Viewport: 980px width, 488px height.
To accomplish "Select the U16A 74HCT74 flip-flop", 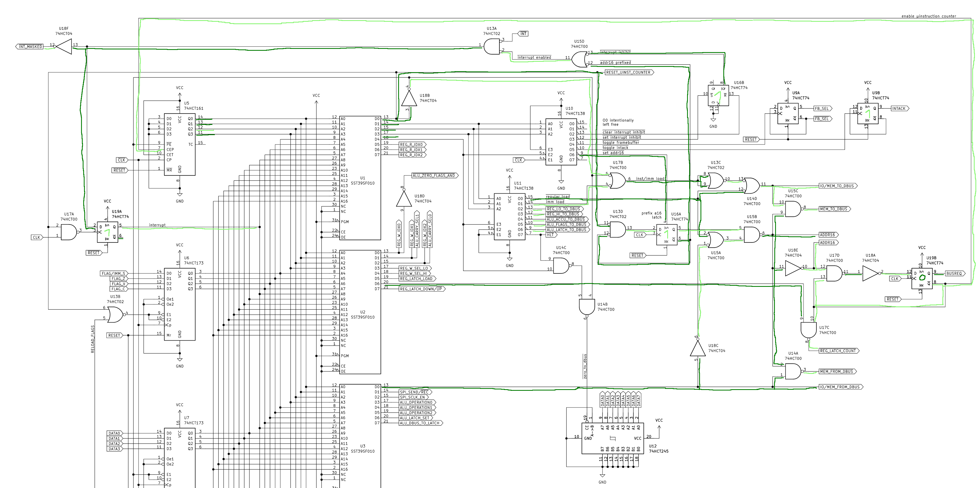I will pyautogui.click(x=667, y=234).
